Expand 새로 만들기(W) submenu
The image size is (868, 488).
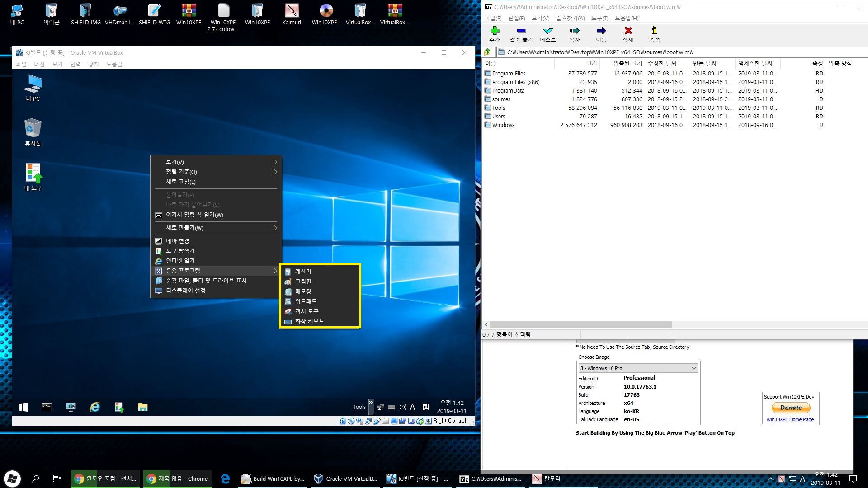point(216,228)
